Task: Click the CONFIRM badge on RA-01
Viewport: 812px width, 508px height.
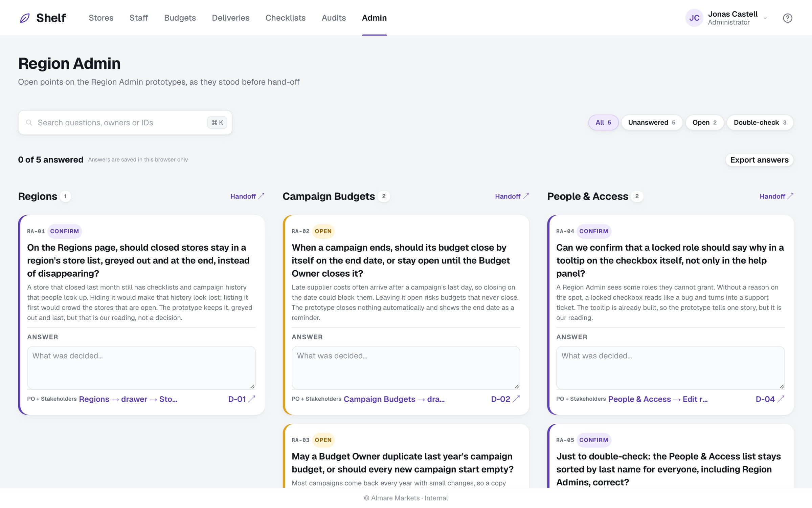Action: coord(65,231)
